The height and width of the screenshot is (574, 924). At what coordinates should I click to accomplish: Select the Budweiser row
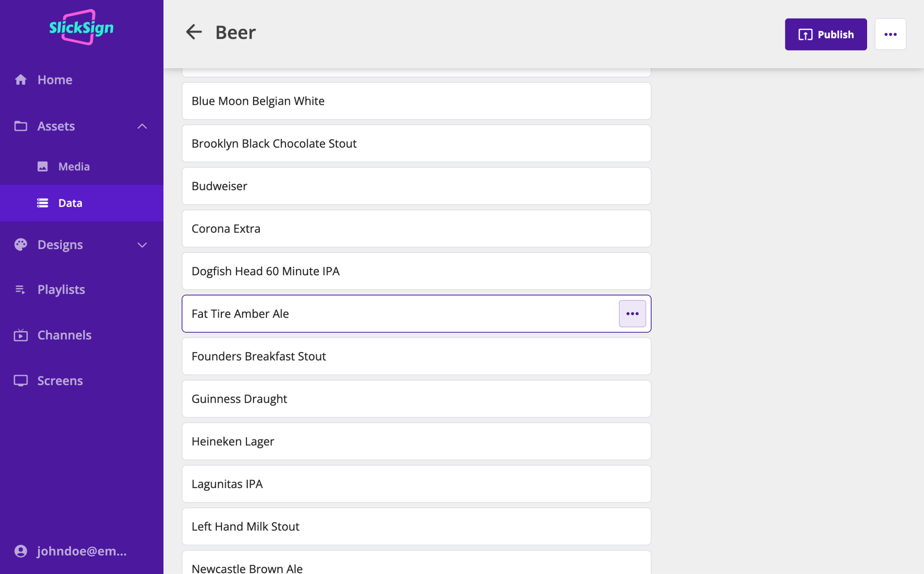coord(416,186)
